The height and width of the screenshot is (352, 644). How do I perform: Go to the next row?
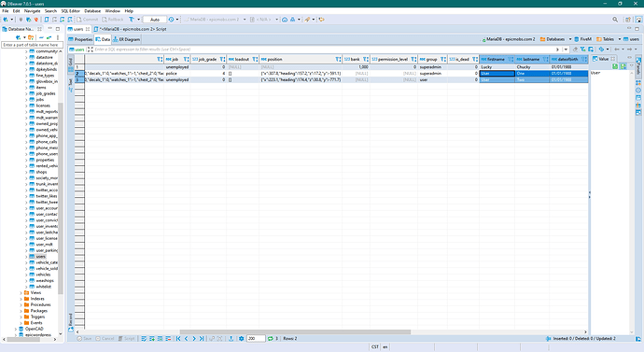(x=194, y=338)
